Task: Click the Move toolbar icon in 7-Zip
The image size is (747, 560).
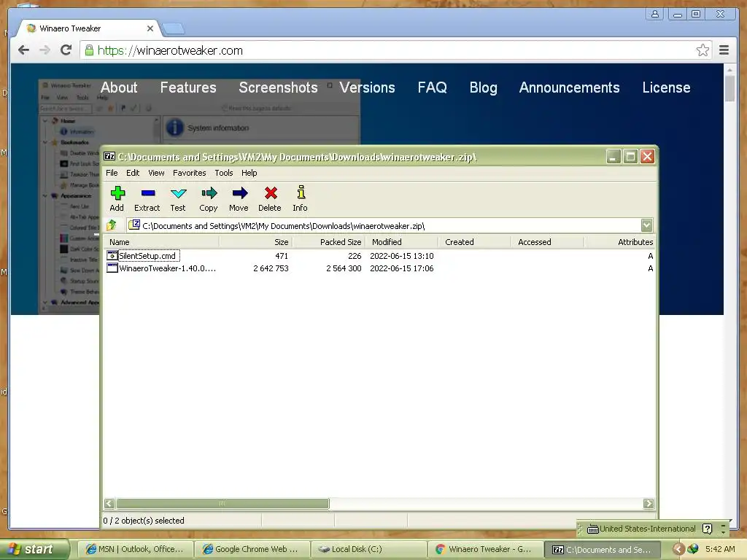Action: coord(239,192)
